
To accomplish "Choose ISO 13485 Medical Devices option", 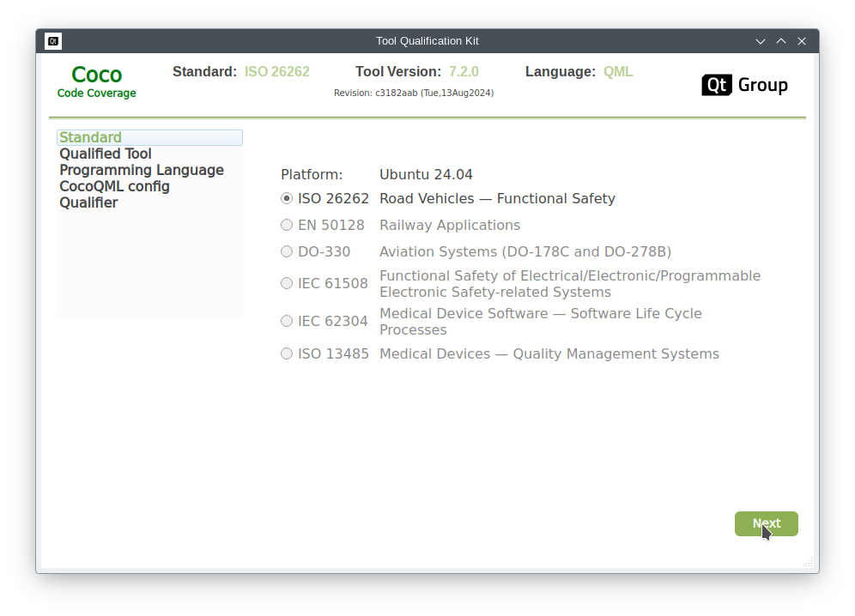I will 287,353.
